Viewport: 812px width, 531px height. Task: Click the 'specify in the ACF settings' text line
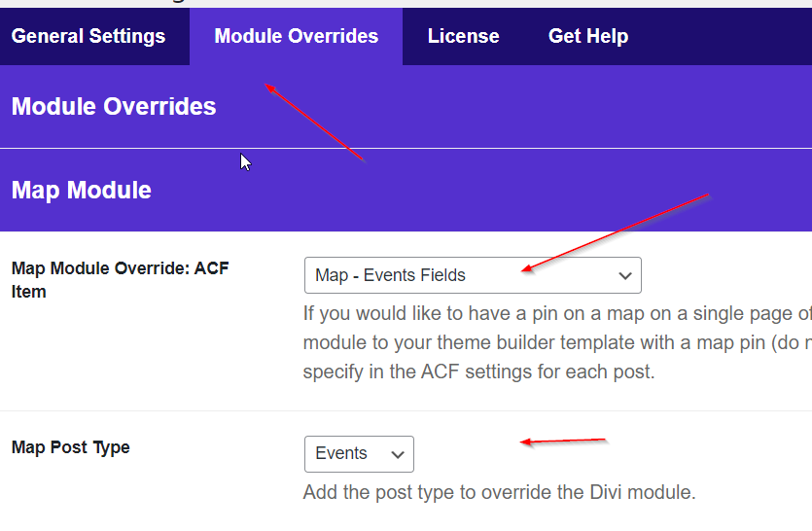click(477, 372)
